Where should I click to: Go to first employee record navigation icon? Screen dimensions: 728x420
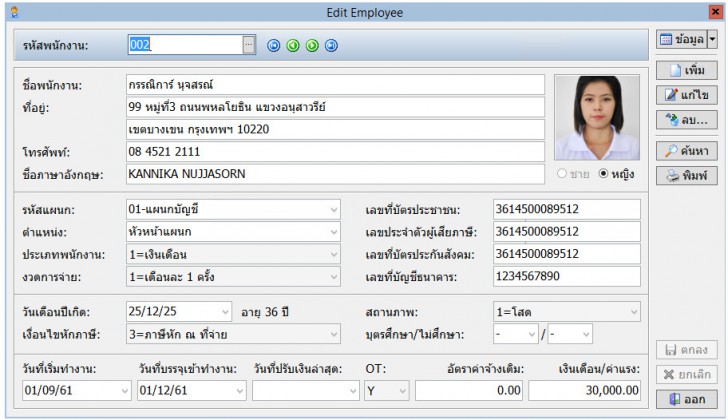[273, 45]
